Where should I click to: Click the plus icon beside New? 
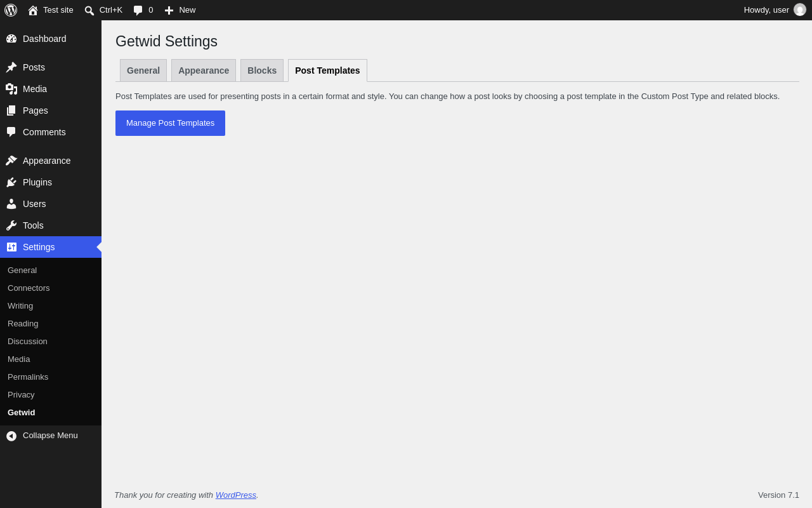(x=169, y=10)
